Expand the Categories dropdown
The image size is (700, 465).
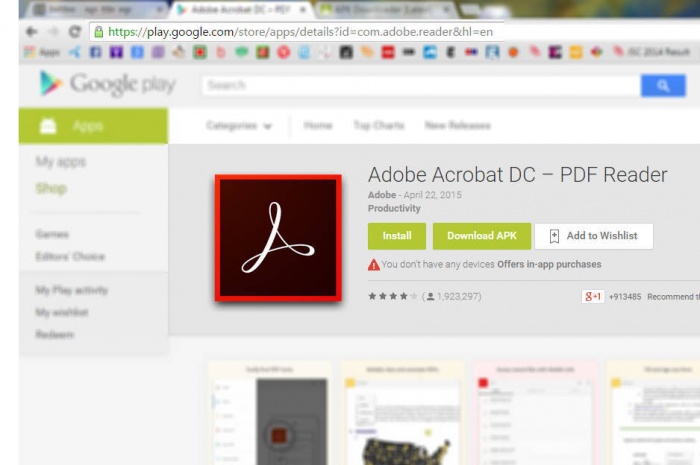239,125
